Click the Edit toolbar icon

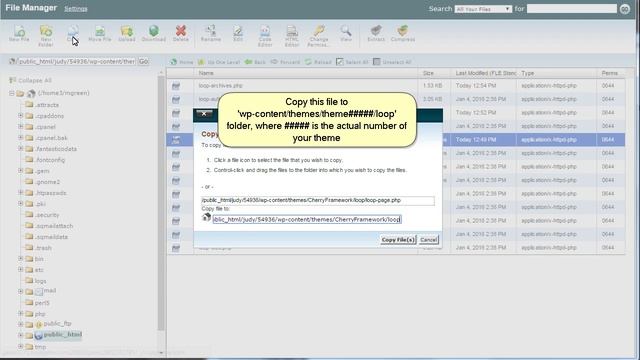click(x=238, y=33)
